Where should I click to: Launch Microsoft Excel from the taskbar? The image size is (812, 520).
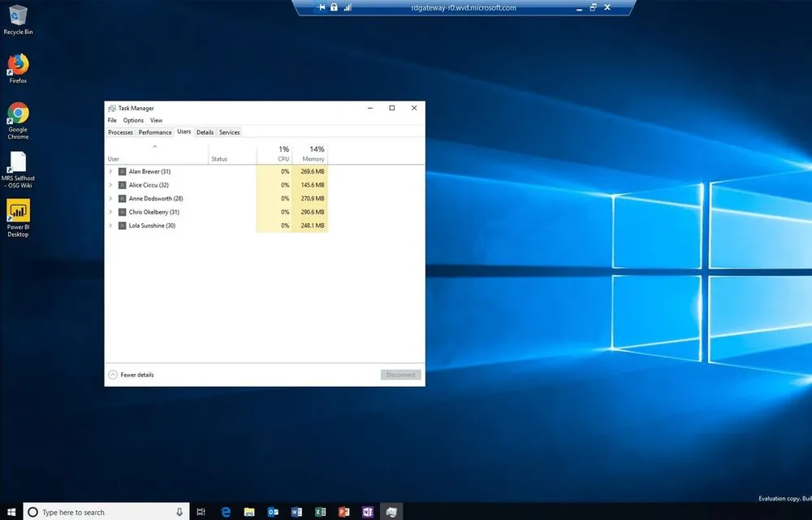click(319, 511)
